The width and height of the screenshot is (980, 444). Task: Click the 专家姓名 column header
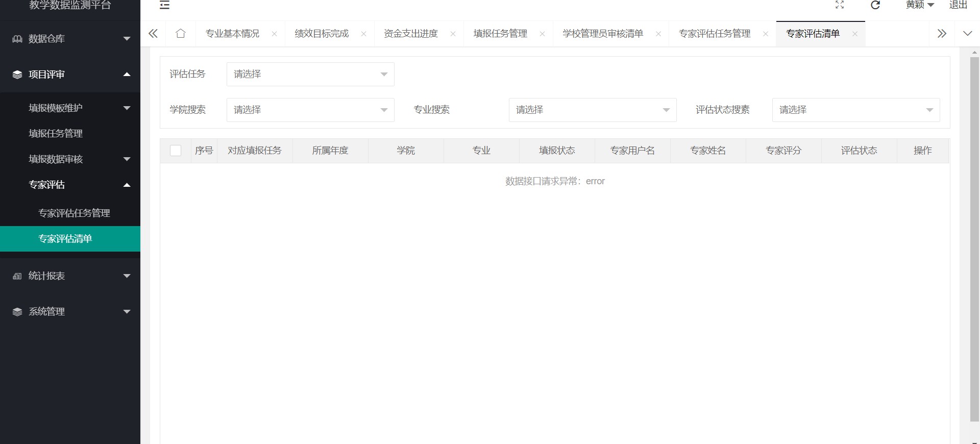pos(708,151)
